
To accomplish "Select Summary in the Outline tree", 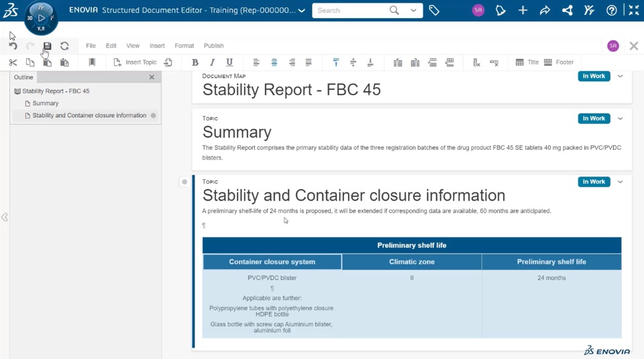I will tap(45, 103).
